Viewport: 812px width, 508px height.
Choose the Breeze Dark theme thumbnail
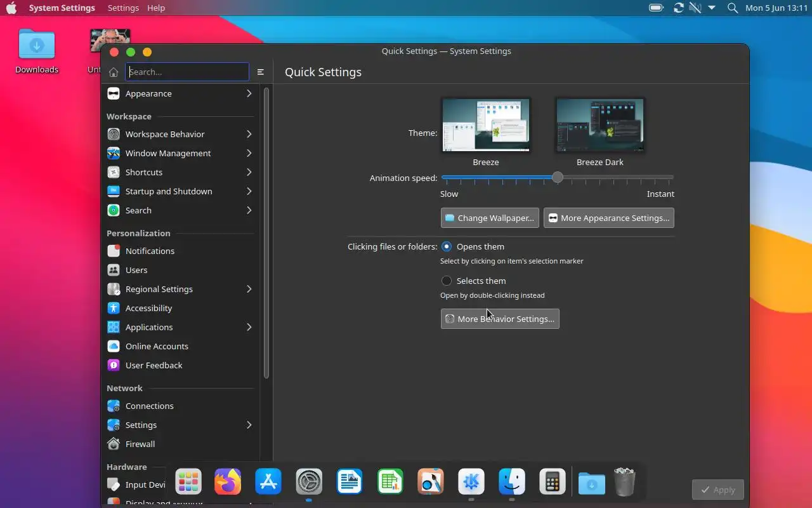[600, 125]
